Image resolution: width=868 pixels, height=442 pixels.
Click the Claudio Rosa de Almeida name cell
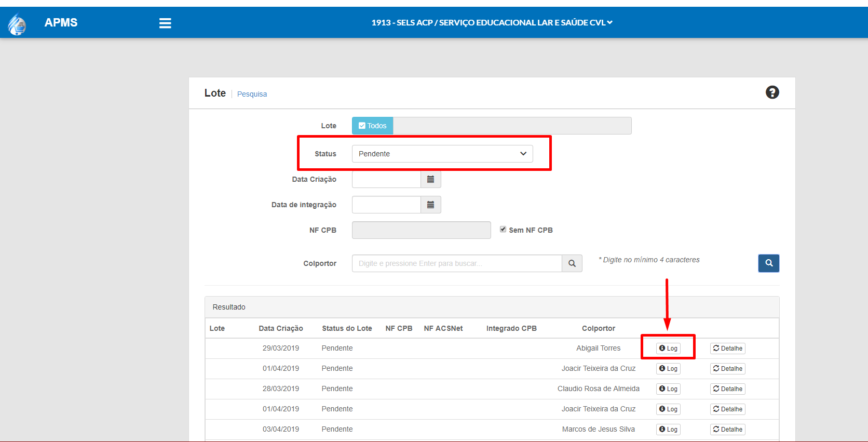click(599, 389)
